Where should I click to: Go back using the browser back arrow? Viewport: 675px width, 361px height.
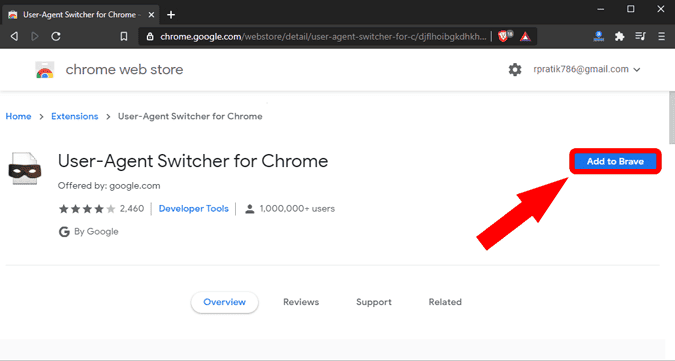pyautogui.click(x=14, y=37)
